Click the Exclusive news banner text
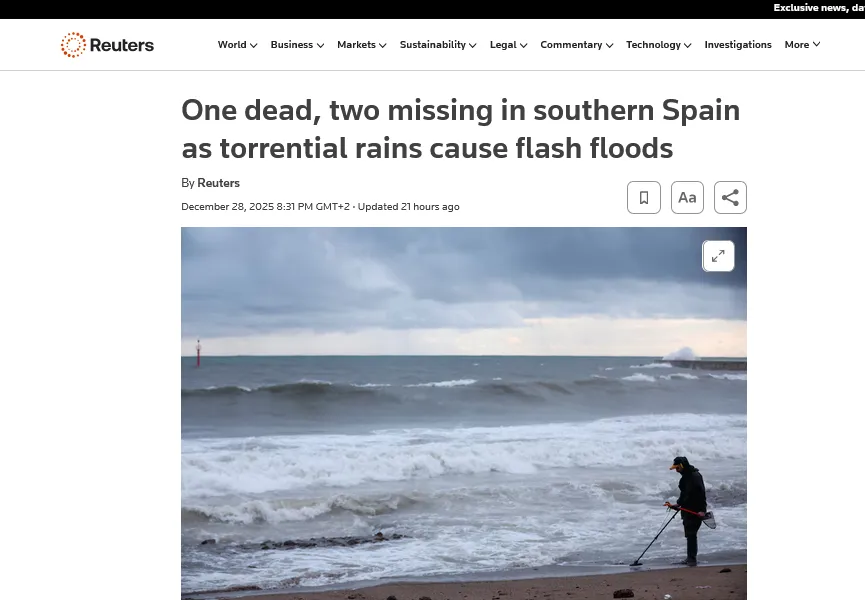 click(x=819, y=8)
